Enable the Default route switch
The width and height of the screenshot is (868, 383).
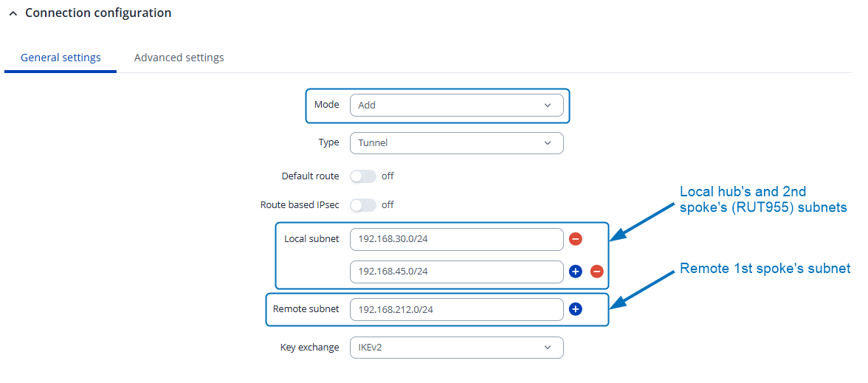[x=362, y=176]
